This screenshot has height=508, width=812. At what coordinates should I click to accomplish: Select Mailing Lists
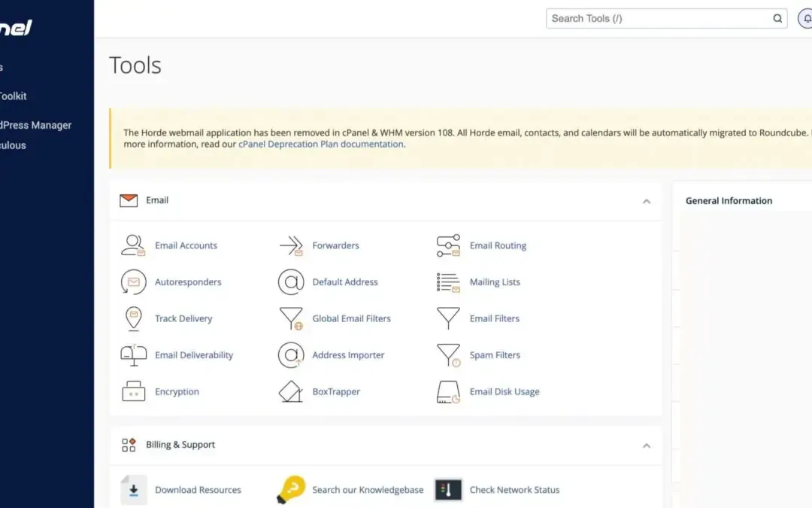495,281
